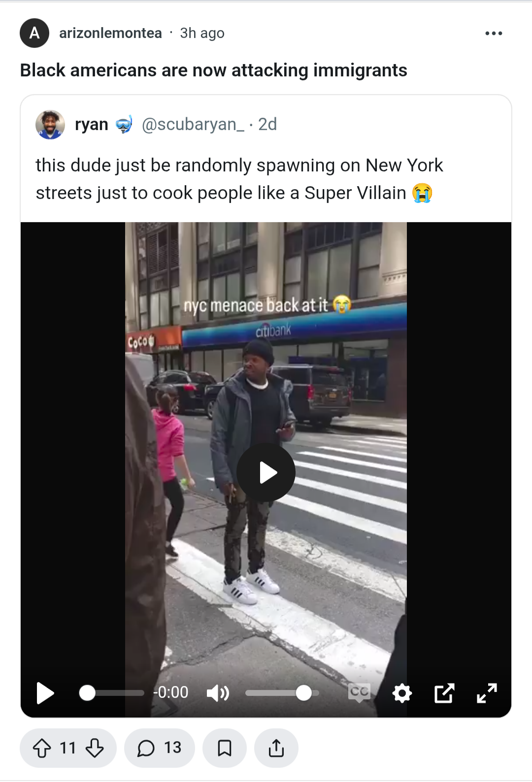
Task: Open the three-dot post options menu
Action: pyautogui.click(x=494, y=33)
